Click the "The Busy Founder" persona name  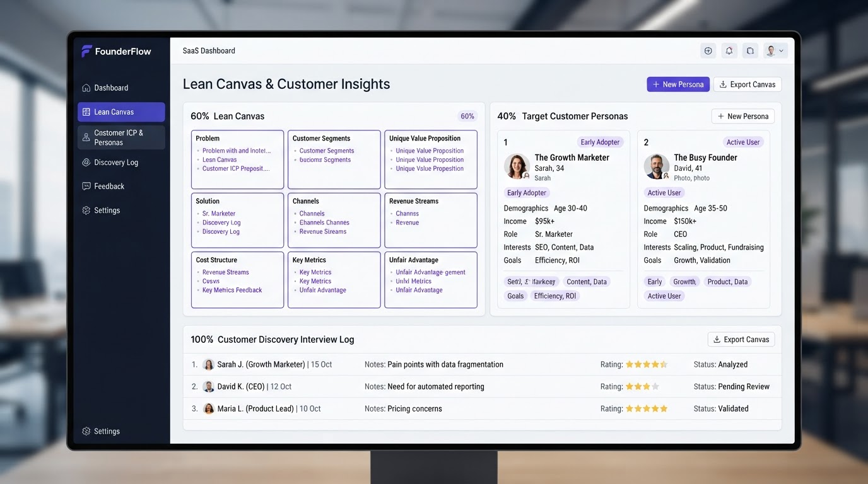[x=705, y=158]
